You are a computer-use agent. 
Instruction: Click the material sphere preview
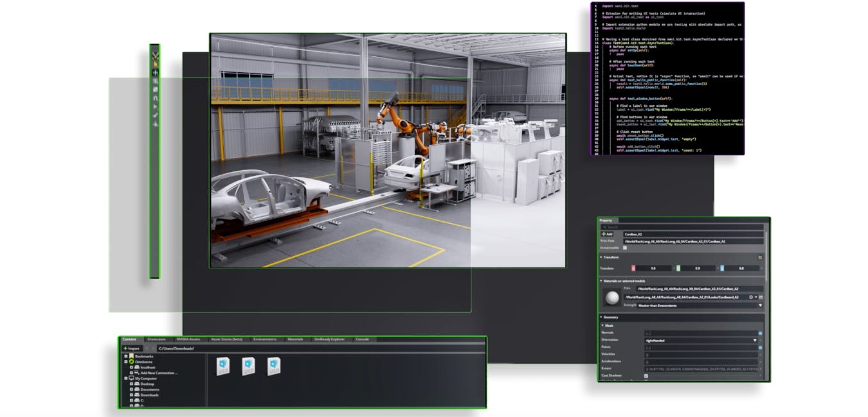pos(612,297)
